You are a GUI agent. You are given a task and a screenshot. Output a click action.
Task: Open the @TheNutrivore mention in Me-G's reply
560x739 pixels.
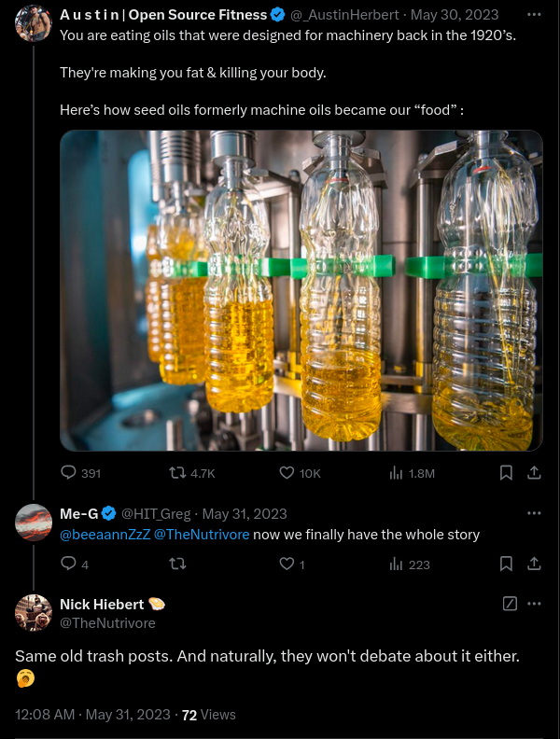[x=201, y=535]
